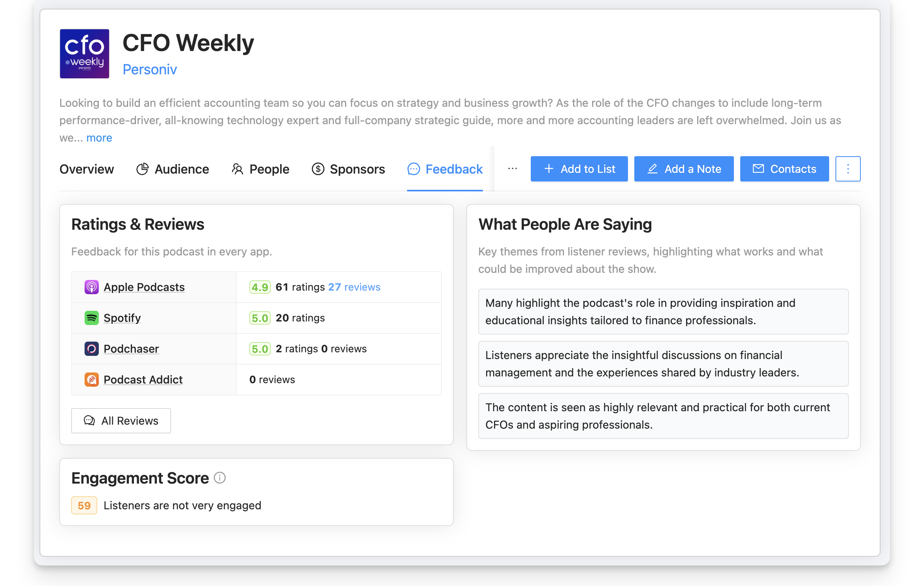Click '0 reviews' in the Podcast Addict row
This screenshot has width=924, height=586.
click(272, 380)
